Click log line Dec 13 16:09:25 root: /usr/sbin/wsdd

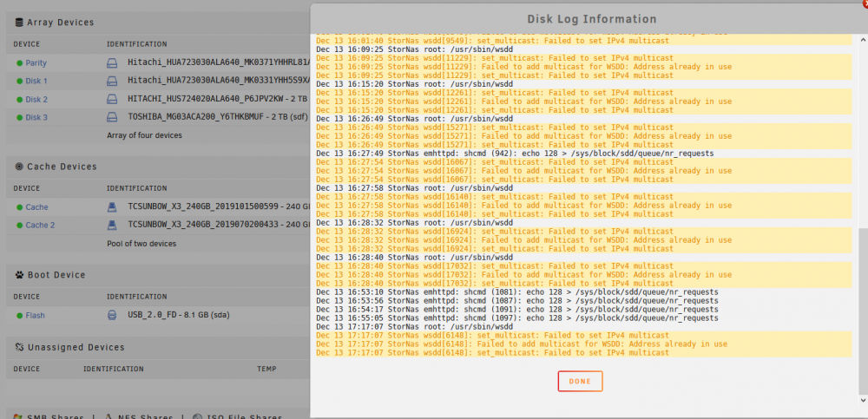click(x=415, y=49)
